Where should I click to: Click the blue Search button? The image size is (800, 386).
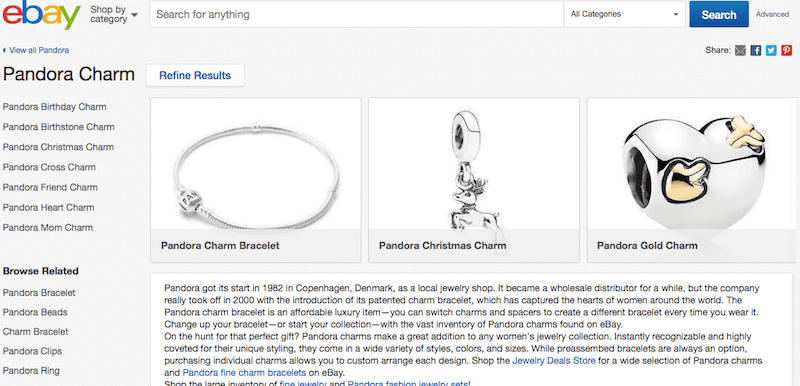719,14
